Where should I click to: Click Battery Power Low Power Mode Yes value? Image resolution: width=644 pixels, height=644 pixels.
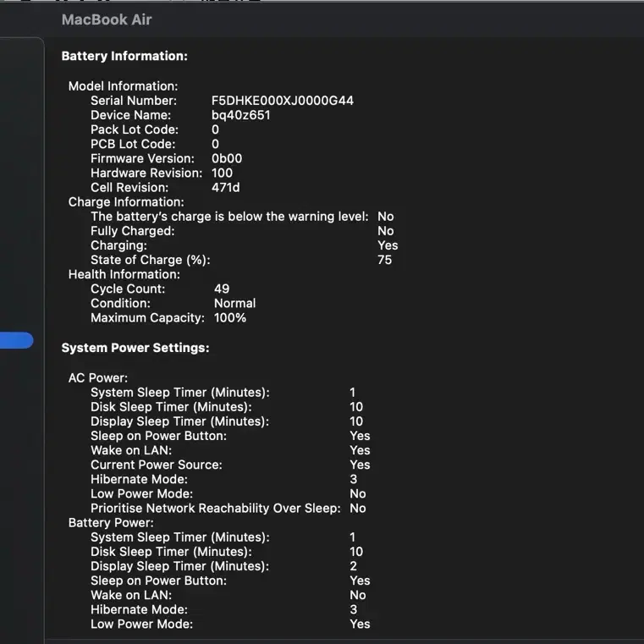360,625
